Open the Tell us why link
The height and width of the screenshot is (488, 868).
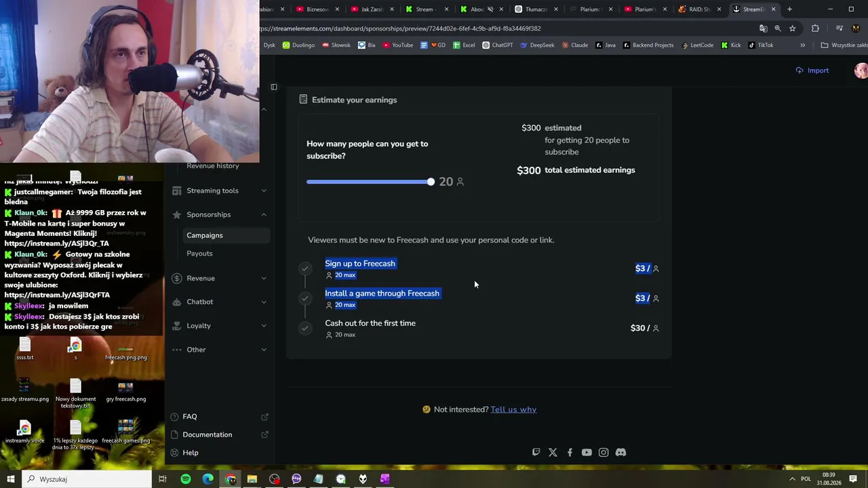[513, 409]
